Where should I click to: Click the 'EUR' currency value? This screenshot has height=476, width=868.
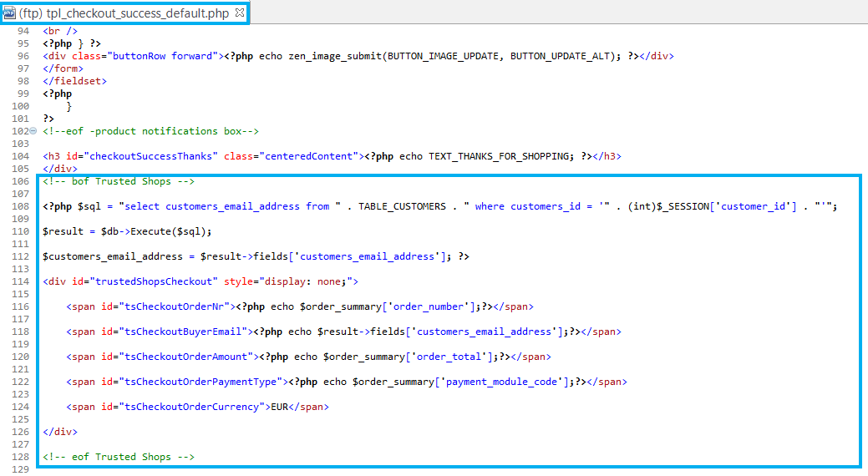coord(280,407)
